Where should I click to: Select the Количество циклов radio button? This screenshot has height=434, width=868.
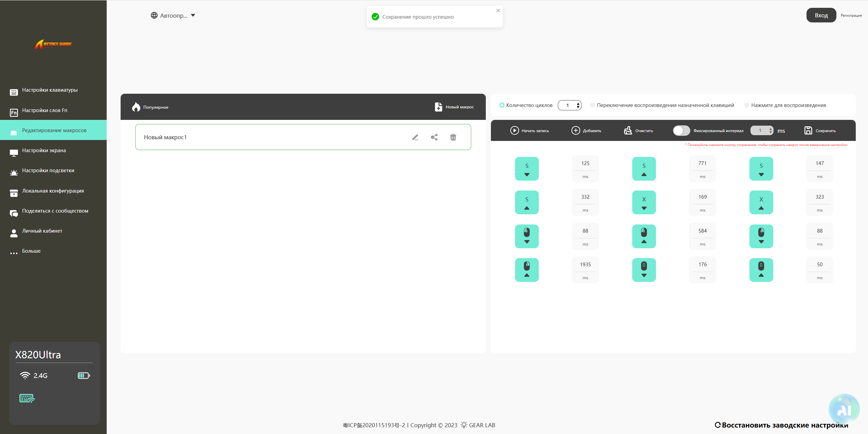(502, 105)
